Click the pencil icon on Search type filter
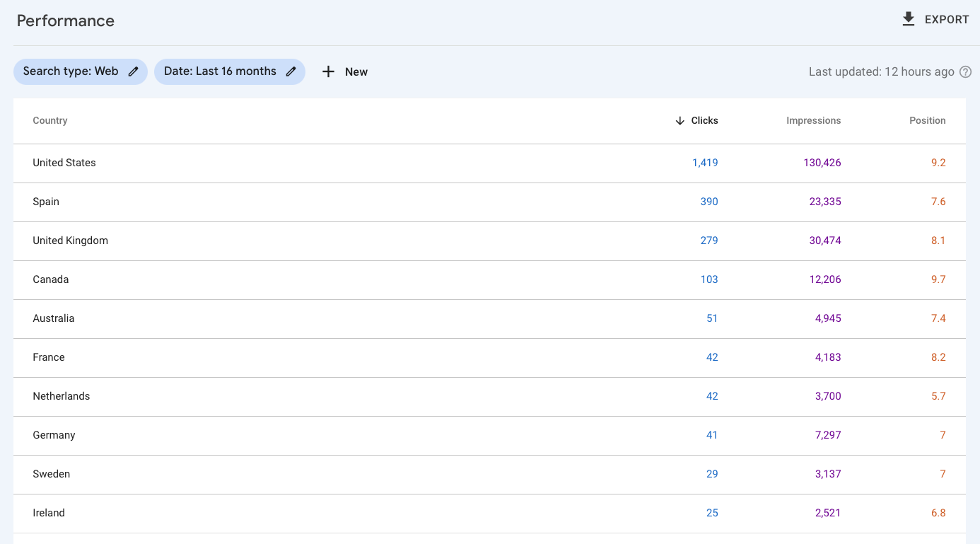 click(x=133, y=71)
